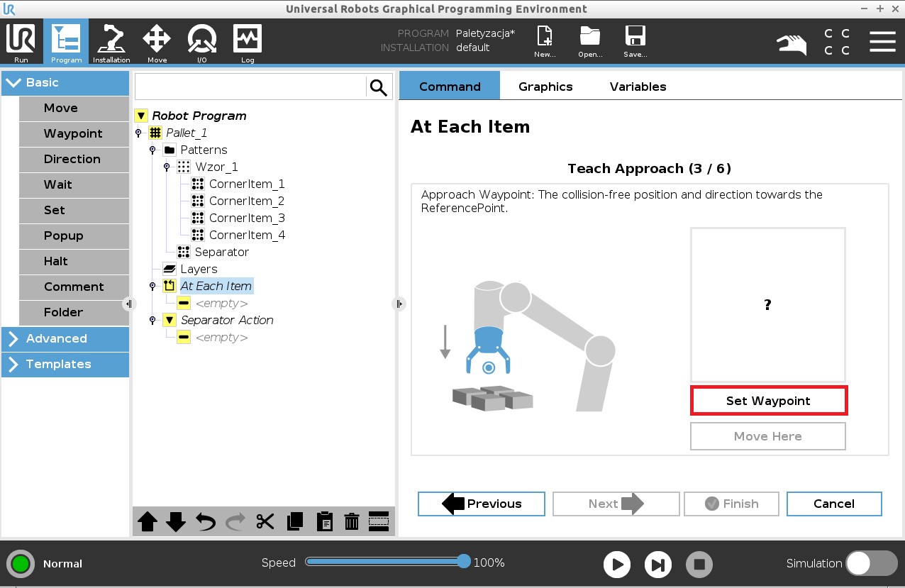This screenshot has height=588, width=905.
Task: Cancel the teach wizard
Action: (834, 504)
